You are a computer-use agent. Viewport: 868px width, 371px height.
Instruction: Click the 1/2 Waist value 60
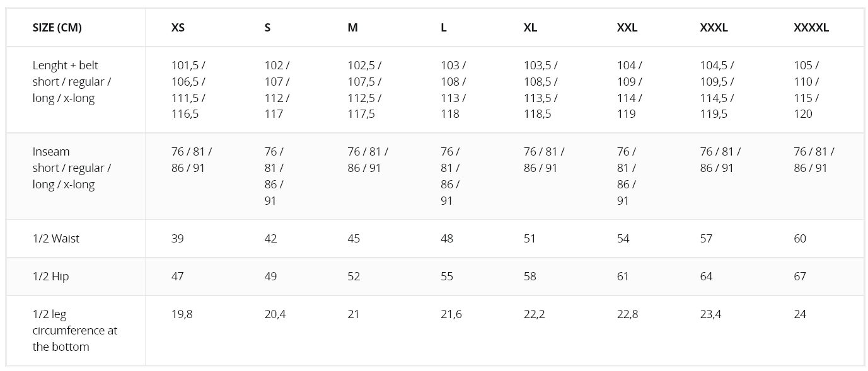pos(800,239)
